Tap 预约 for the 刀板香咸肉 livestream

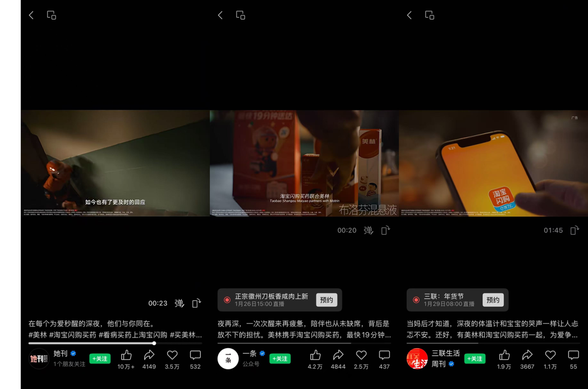(x=327, y=299)
